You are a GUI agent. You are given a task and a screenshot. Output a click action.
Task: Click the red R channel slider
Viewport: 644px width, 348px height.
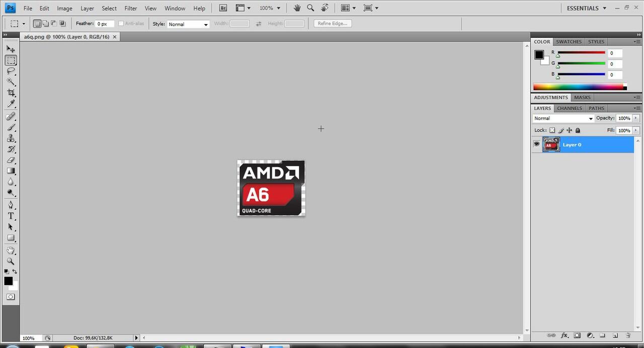581,53
